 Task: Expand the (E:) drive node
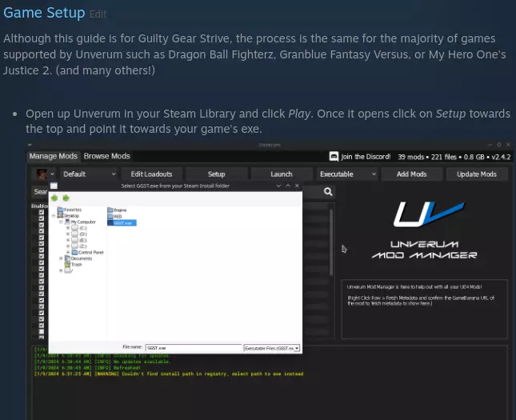coord(68,240)
